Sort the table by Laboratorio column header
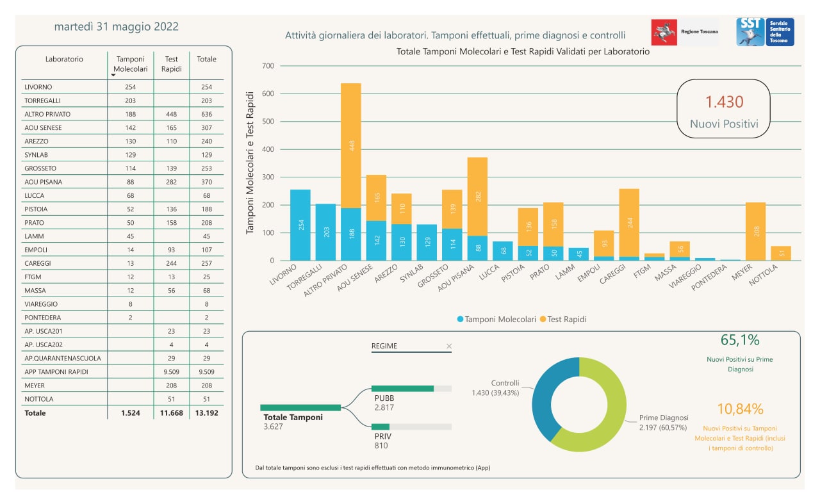 click(64, 59)
